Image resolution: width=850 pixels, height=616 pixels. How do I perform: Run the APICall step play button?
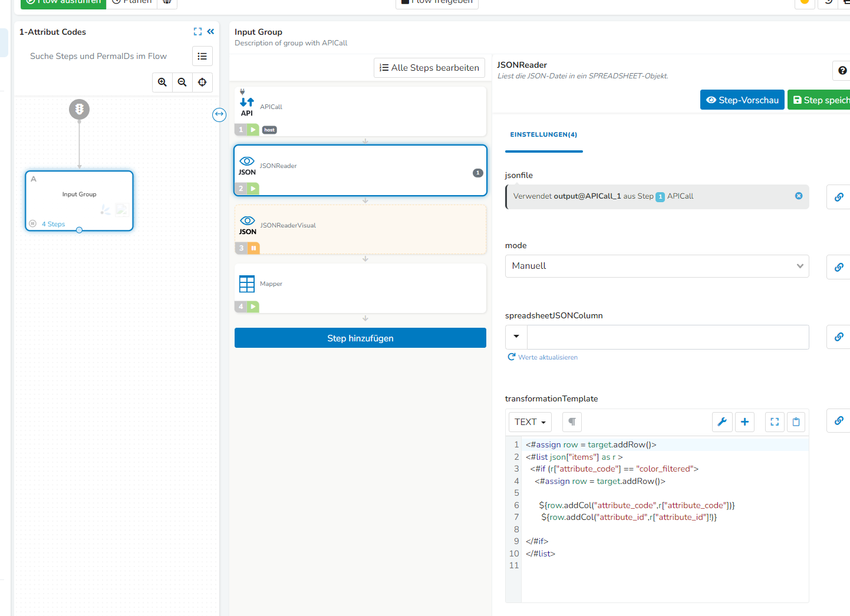[253, 130]
